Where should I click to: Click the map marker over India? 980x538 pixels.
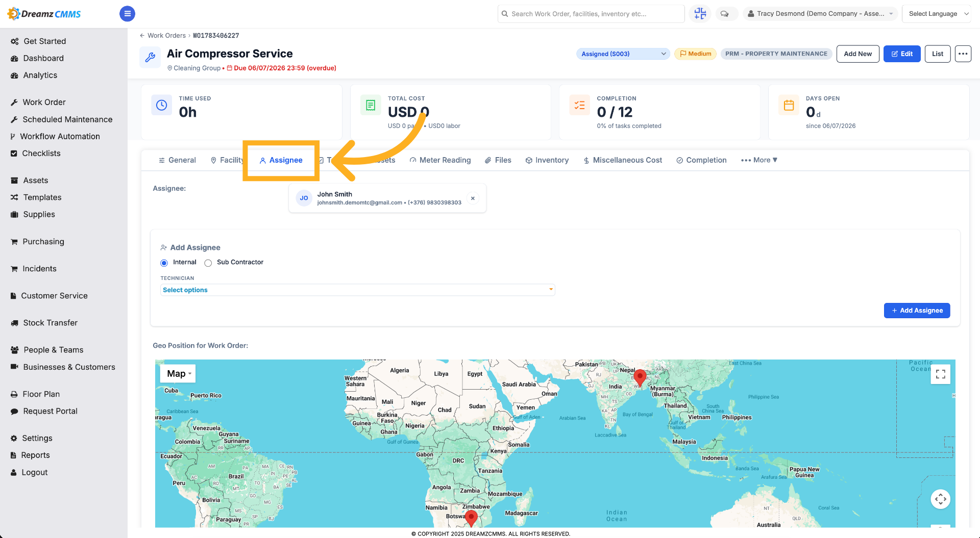[640, 378]
